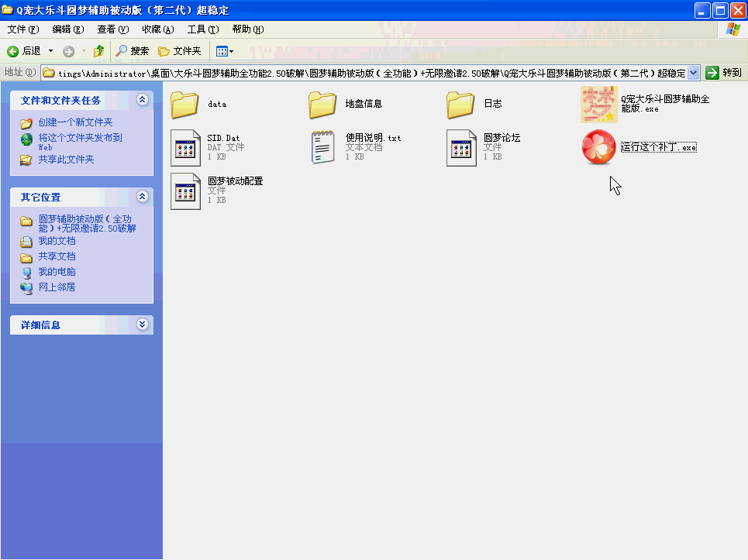Click the 我的电脑 computer icon
Viewport: 748px width, 560px height.
[26, 273]
